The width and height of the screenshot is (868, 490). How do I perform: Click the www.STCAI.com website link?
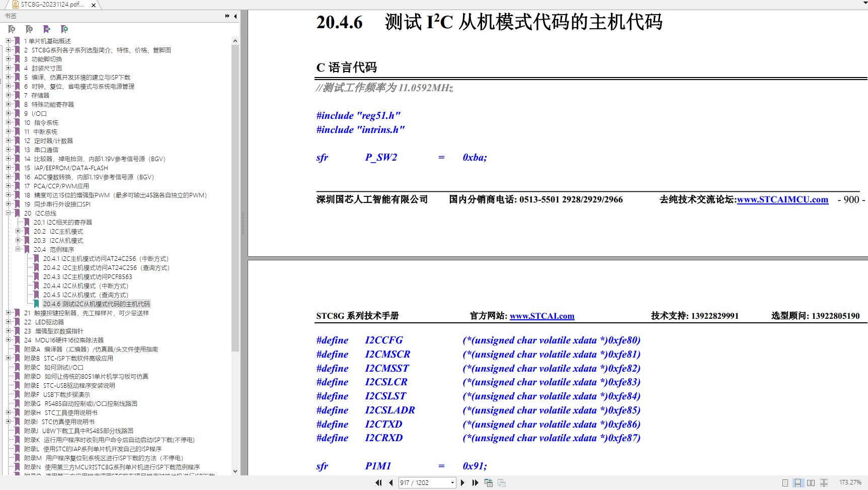coord(542,316)
